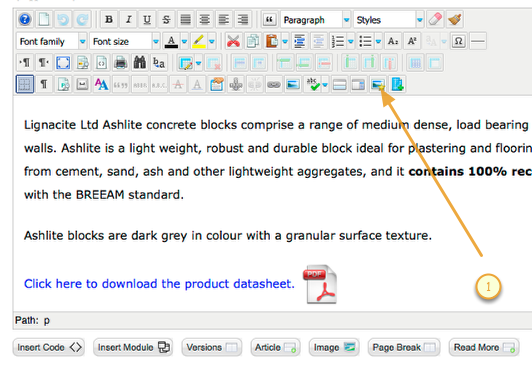Screen dimensions: 532x368
Task: Insert or edit table icon
Action: pos(186,63)
